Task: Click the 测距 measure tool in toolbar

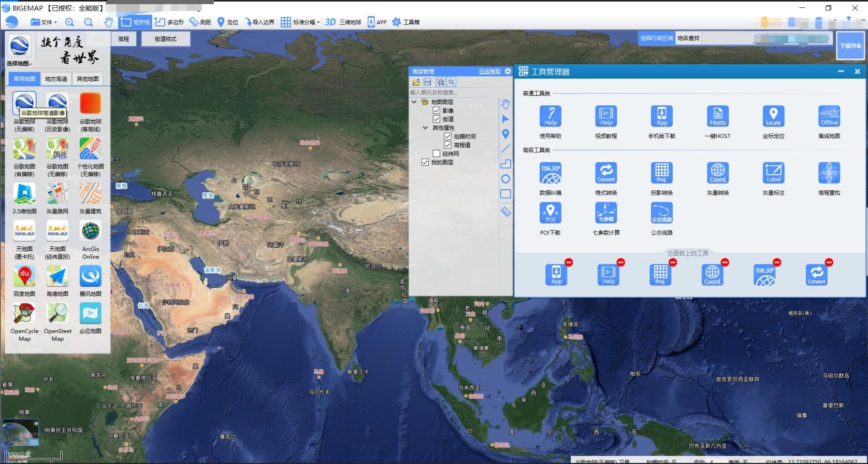Action: (x=200, y=22)
